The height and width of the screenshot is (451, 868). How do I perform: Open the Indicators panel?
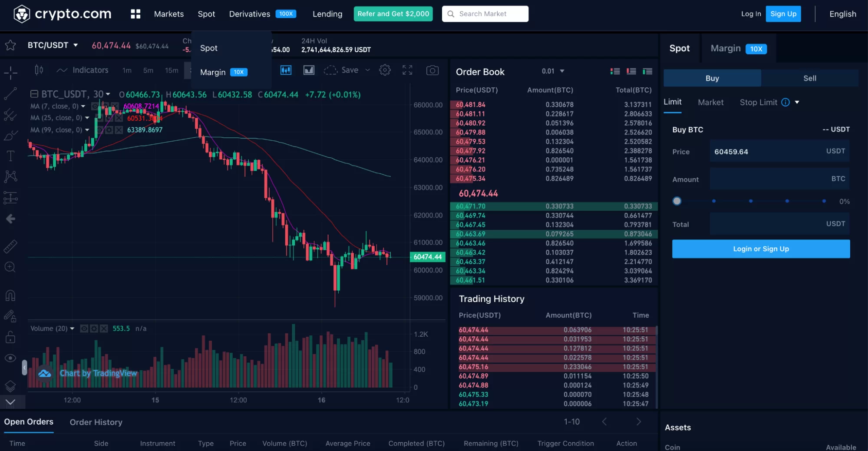[83, 70]
